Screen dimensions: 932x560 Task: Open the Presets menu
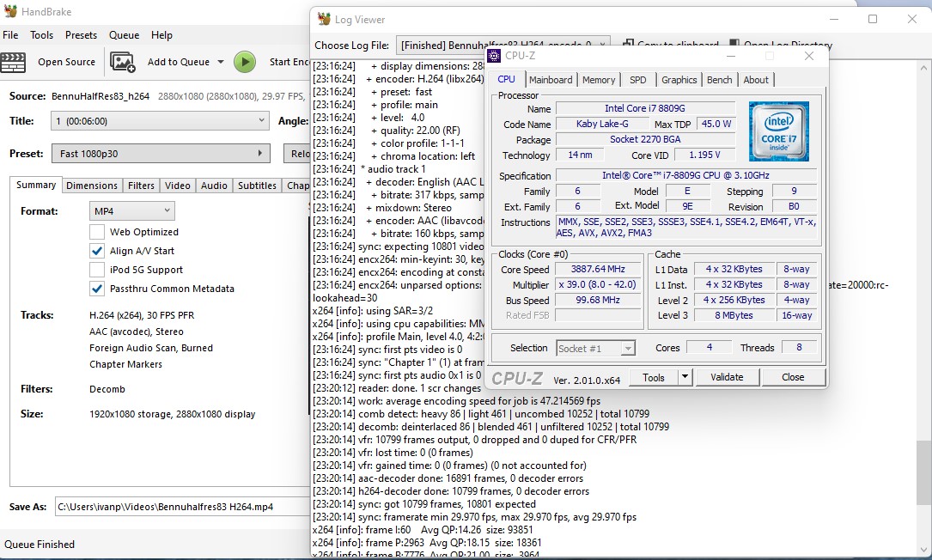(81, 35)
